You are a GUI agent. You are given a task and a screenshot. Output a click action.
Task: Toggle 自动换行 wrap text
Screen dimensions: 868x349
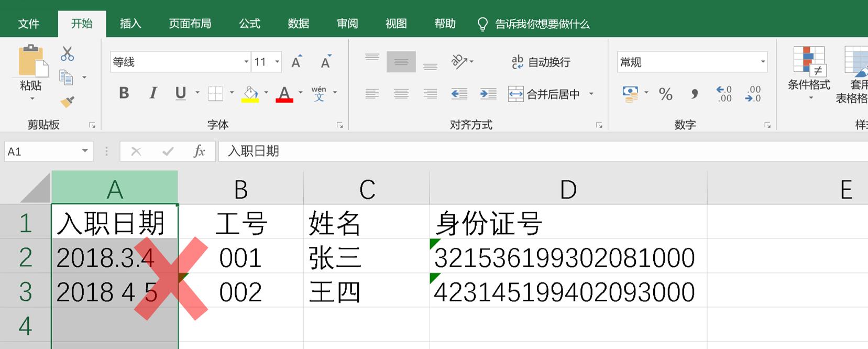[x=541, y=62]
